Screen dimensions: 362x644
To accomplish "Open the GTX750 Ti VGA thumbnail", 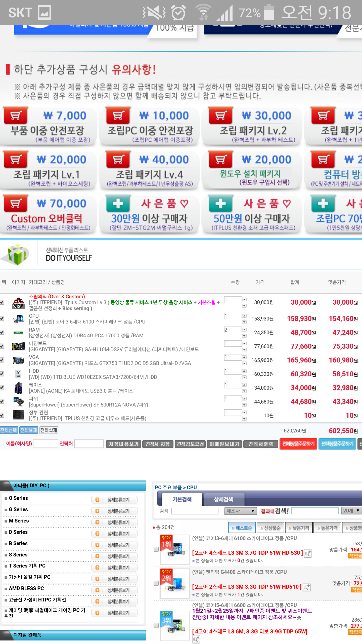I will 19,360.
